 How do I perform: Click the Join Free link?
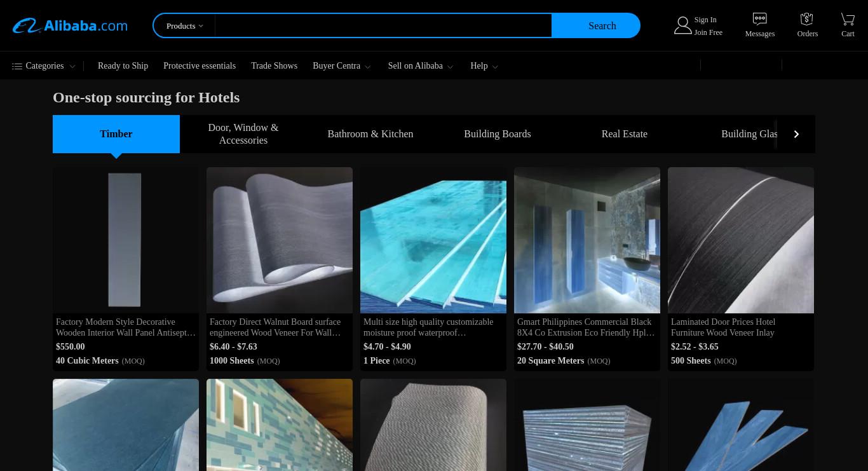[x=708, y=32]
